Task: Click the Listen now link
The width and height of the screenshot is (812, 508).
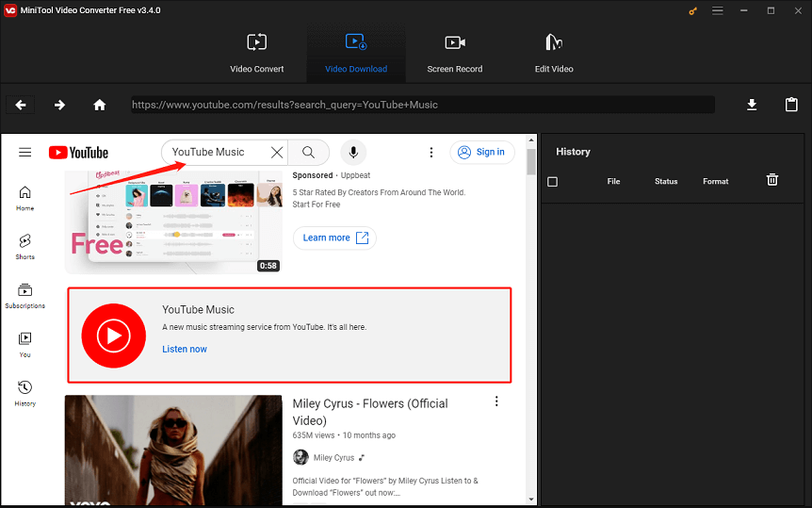Action: pos(185,349)
